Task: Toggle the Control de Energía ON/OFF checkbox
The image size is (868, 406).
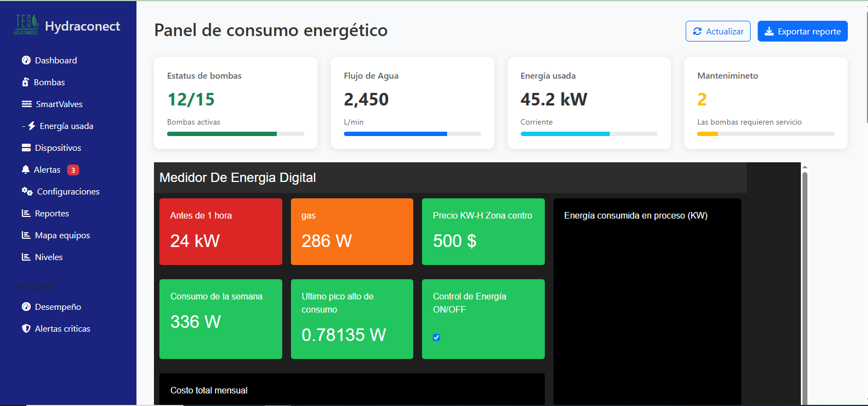Action: coord(436,337)
